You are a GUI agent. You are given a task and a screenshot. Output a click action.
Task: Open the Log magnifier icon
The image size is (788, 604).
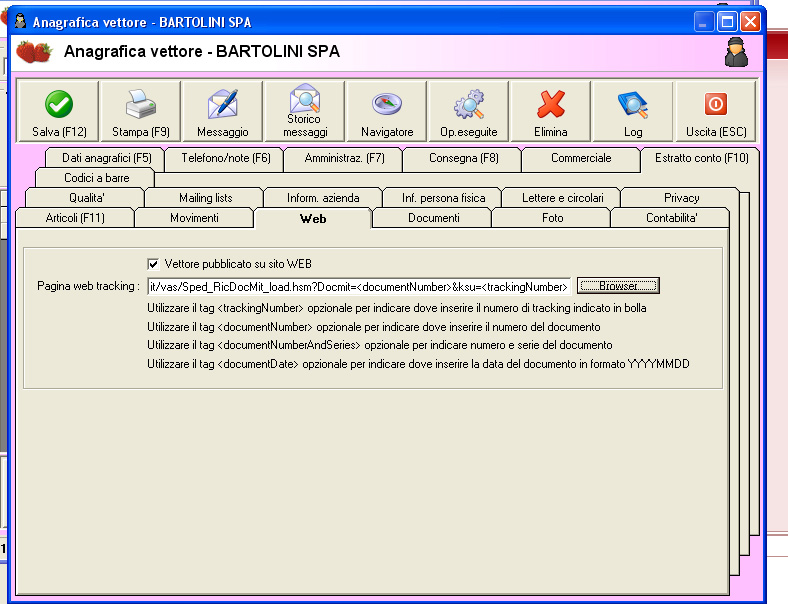pos(633,111)
